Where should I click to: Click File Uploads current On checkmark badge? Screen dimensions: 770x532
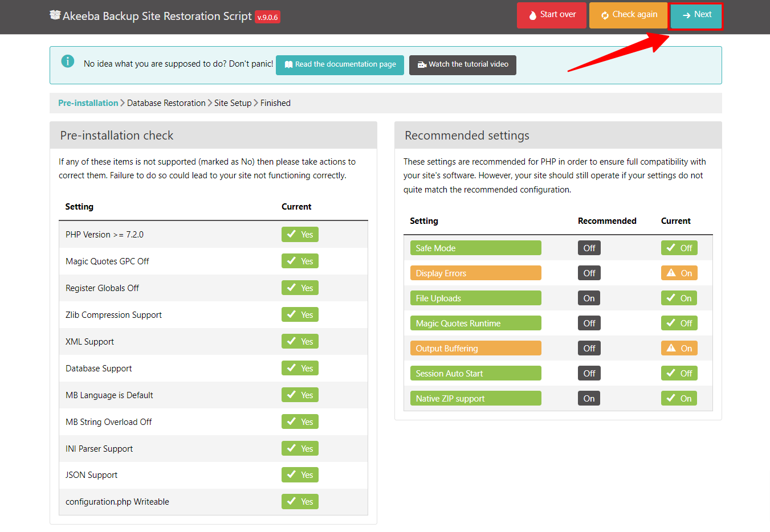coord(679,298)
